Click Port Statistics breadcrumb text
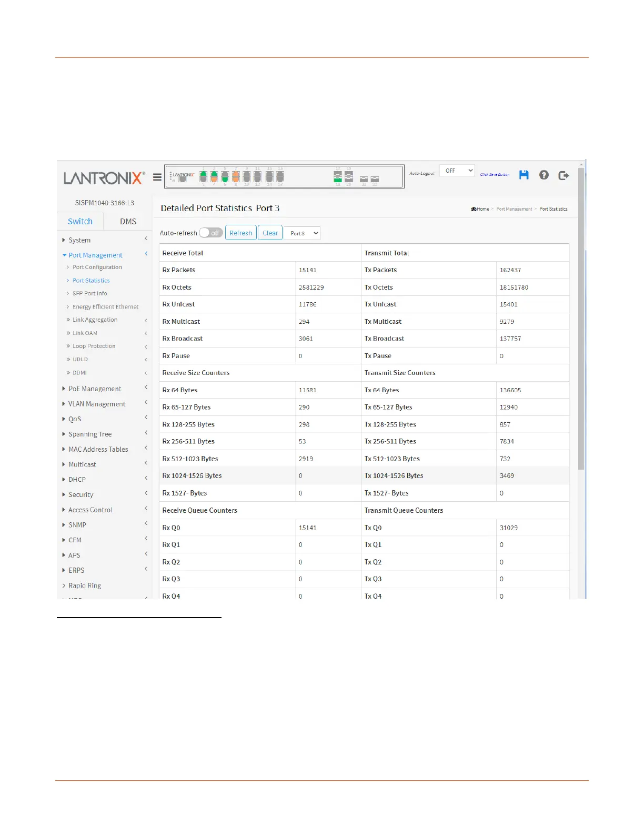This screenshot has height=834, width=644. click(x=554, y=209)
